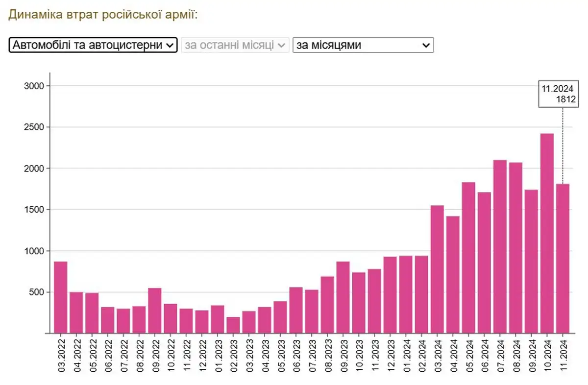
Task: Click the bar for 03.2024
Action: [437, 269]
